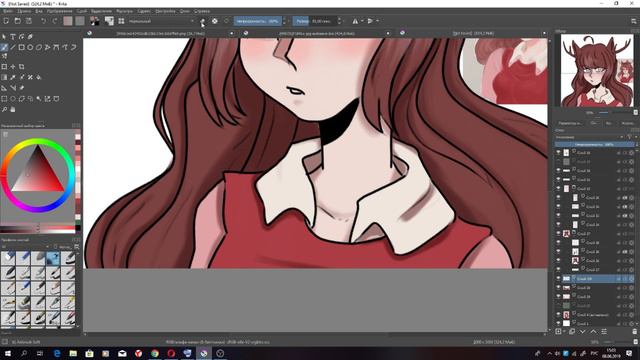The width and height of the screenshot is (640, 360).
Task: Select the Ellipse shape tool
Action: tap(30, 47)
